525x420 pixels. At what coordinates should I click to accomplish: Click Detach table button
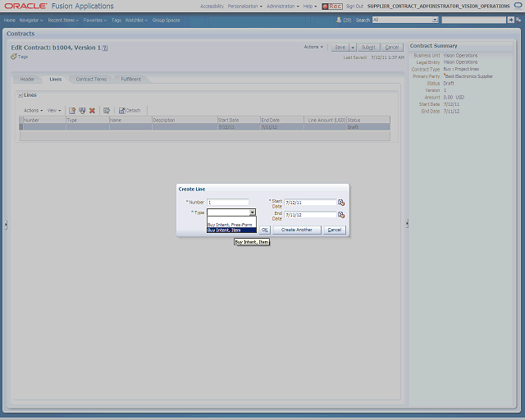point(130,111)
